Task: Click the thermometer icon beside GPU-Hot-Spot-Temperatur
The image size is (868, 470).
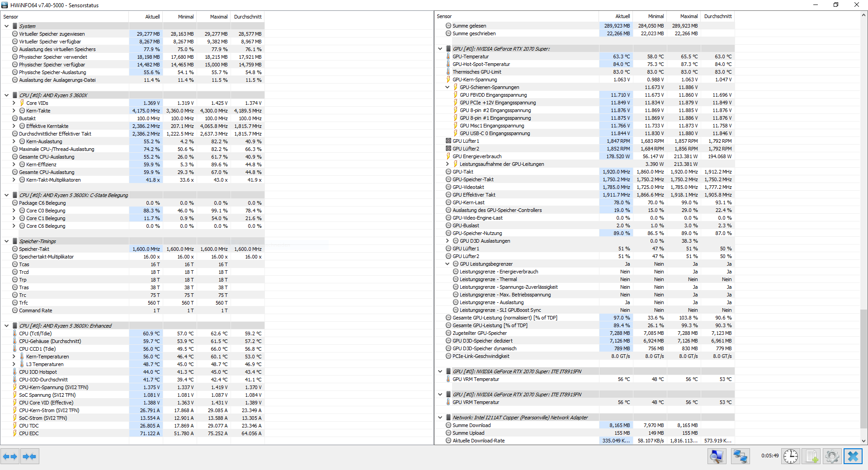Action: [448, 64]
